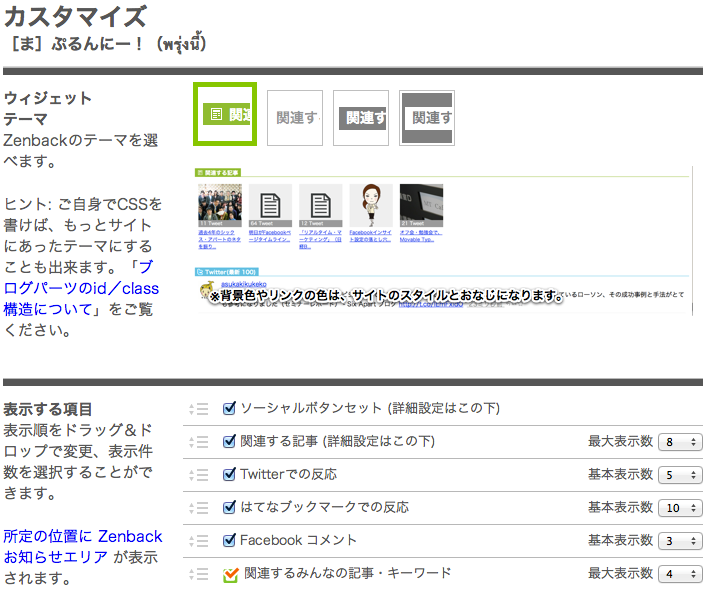Image resolution: width=714 pixels, height=589 pixels.
Task: Grab drag handle for 関連するみんなの記事 row
Action: click(199, 574)
